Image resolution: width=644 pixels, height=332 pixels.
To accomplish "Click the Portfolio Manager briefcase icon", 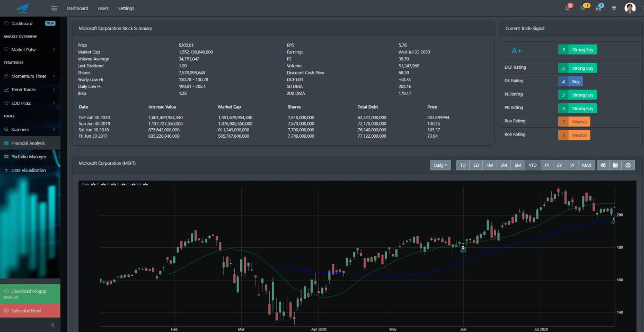I will coord(6,157).
